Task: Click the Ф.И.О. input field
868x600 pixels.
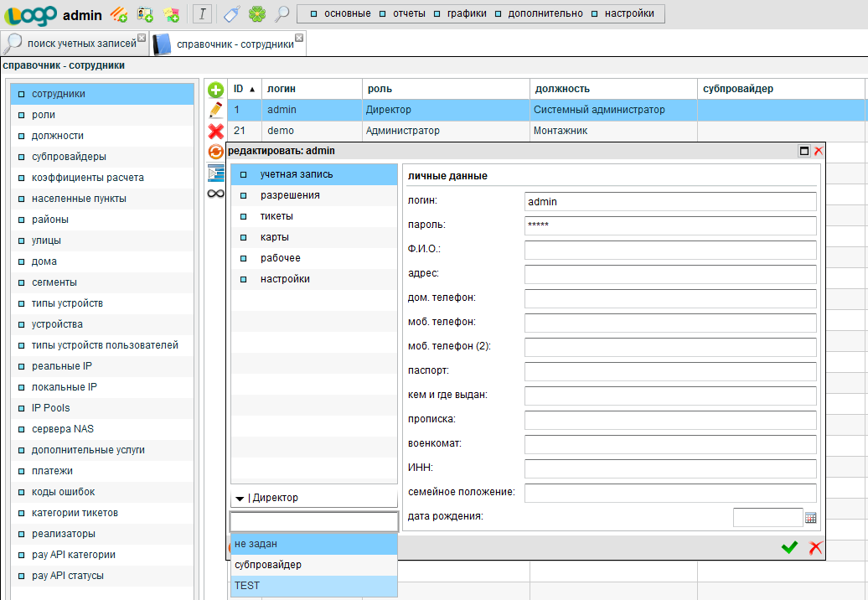Action: [669, 250]
